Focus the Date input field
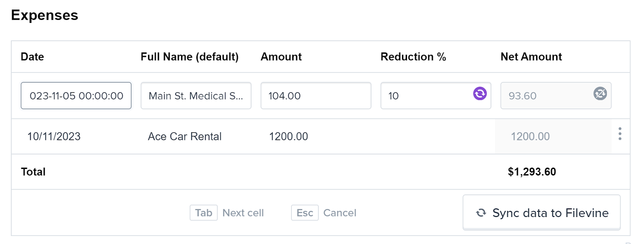644x244 pixels. 76,96
